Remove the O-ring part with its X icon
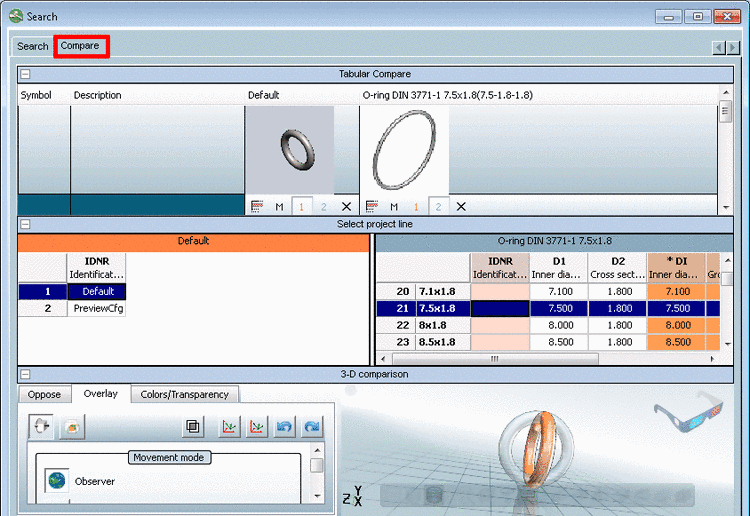750x516 pixels. 461,207
